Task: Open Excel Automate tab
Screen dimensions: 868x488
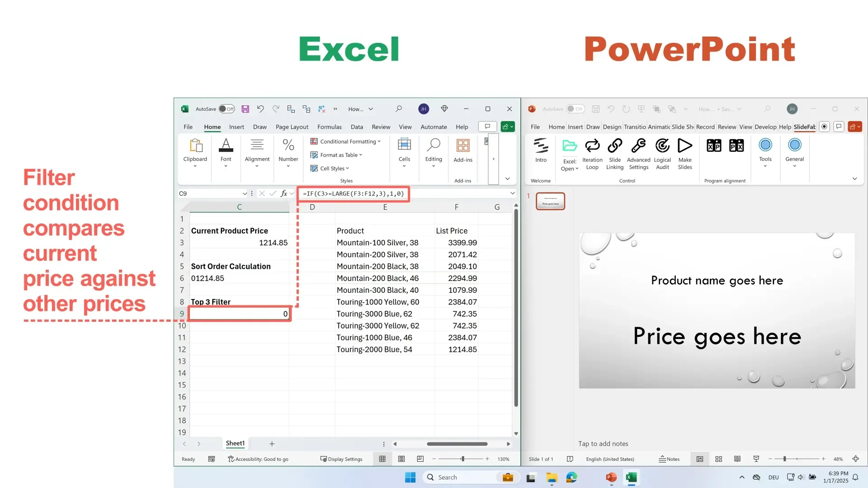Action: click(x=434, y=127)
